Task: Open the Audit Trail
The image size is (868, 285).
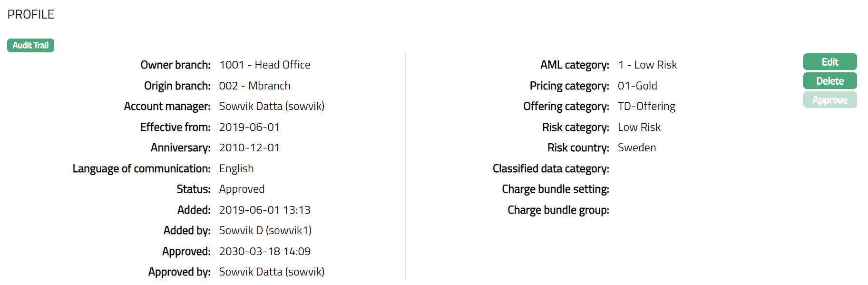Action: (30, 46)
